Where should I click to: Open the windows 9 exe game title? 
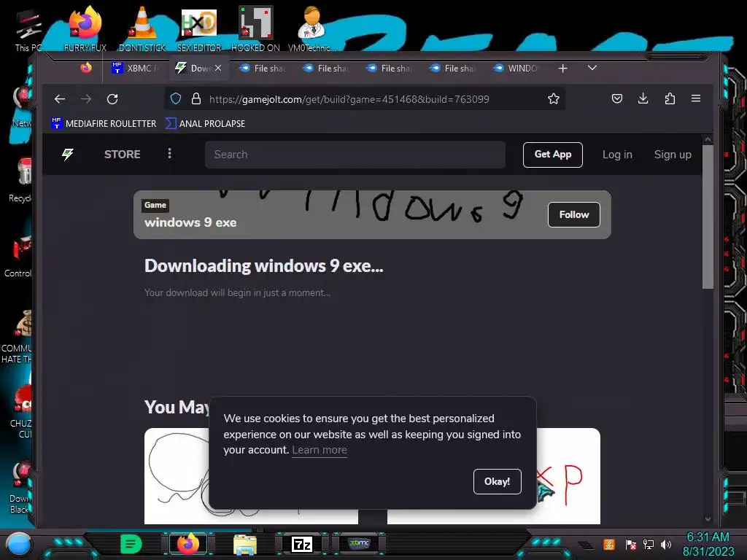(x=190, y=222)
